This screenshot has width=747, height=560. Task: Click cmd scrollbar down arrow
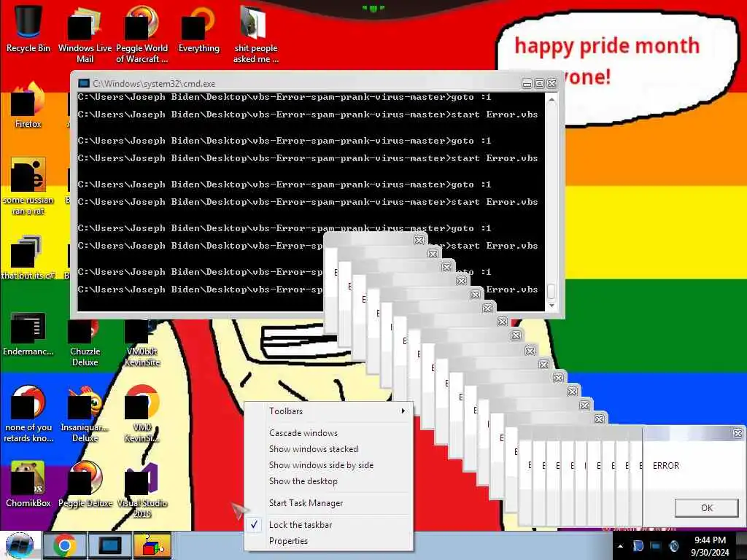click(551, 306)
